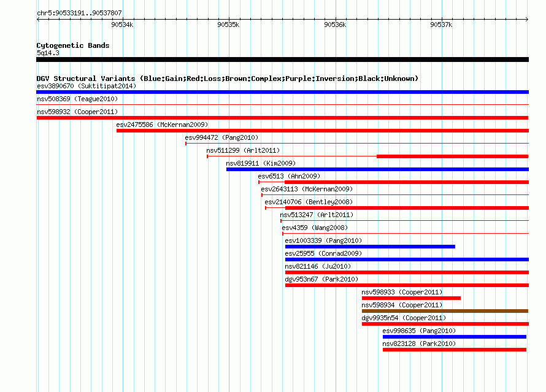Select the red esv2140706 loss bar

[x=407, y=208]
